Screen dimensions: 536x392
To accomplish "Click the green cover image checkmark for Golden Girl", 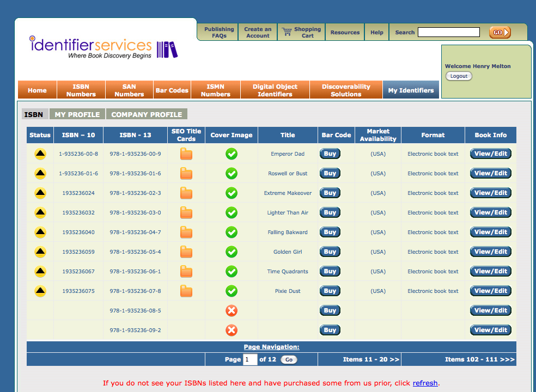I will pos(232,252).
